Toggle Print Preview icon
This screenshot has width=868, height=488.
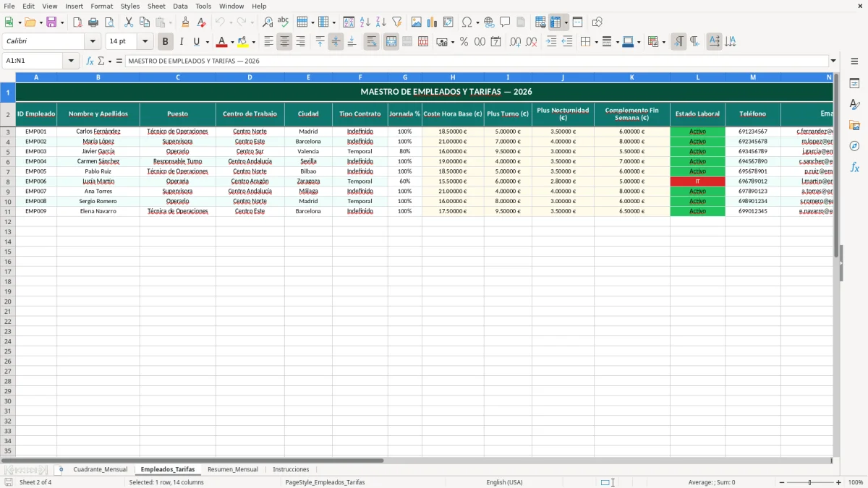[109, 22]
